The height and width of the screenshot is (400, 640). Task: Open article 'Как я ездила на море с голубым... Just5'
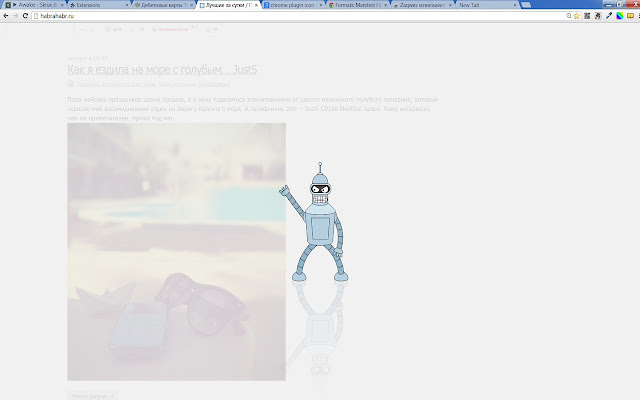162,70
